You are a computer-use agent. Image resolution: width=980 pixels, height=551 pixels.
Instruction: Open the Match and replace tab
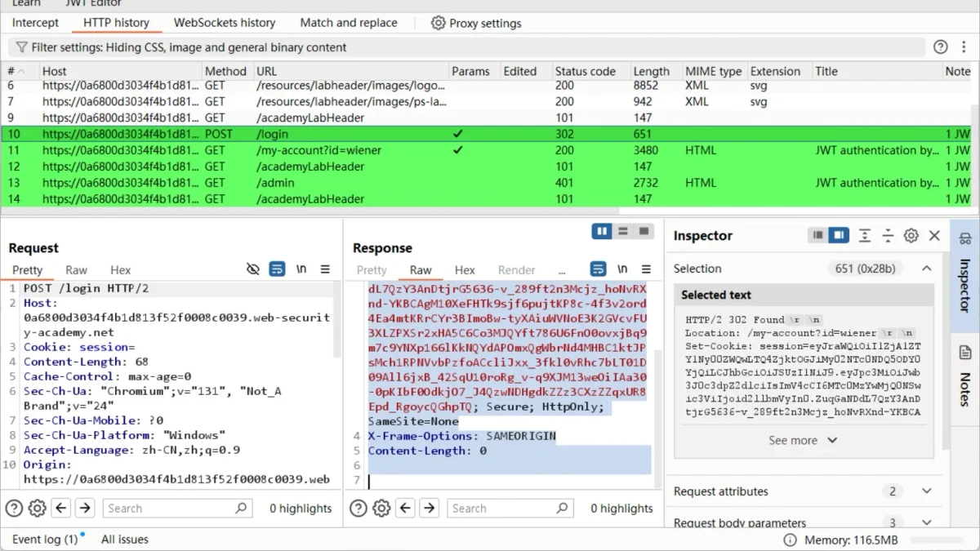(349, 23)
